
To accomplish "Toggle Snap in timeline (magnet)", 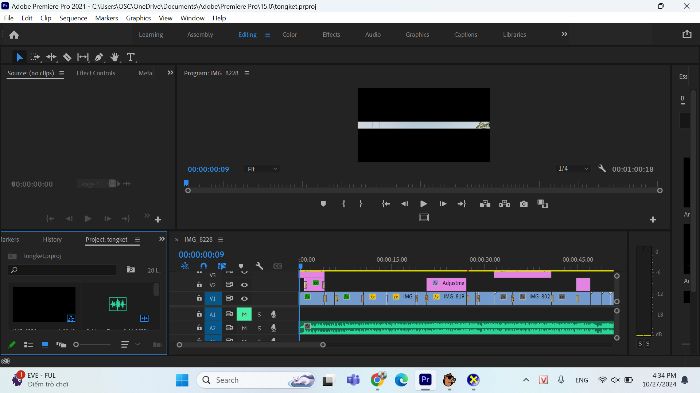I will tap(204, 266).
